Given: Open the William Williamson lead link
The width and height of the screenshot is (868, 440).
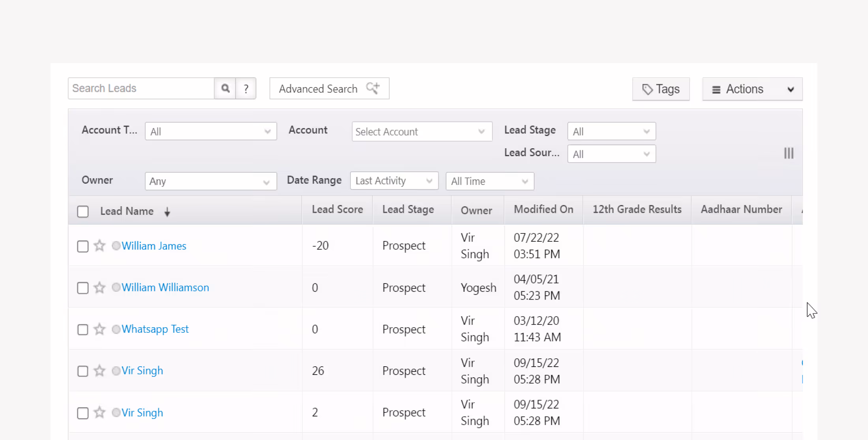Looking at the screenshot, I should 165,287.
